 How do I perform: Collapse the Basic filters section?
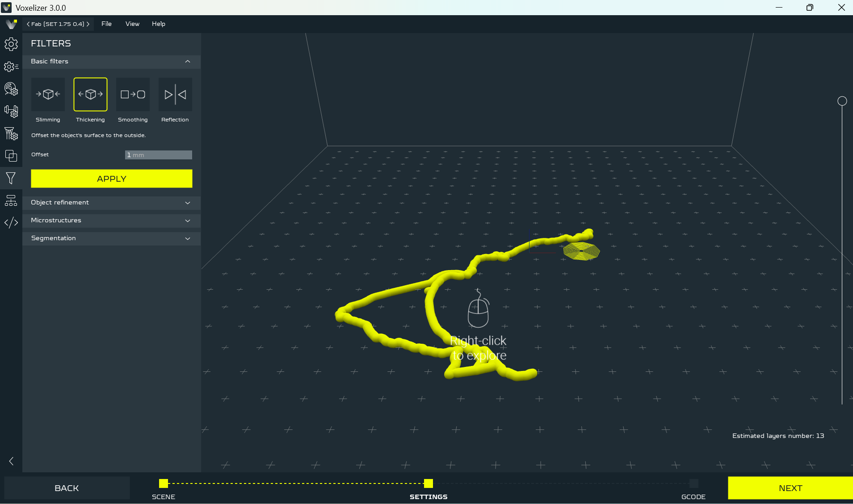point(111,62)
